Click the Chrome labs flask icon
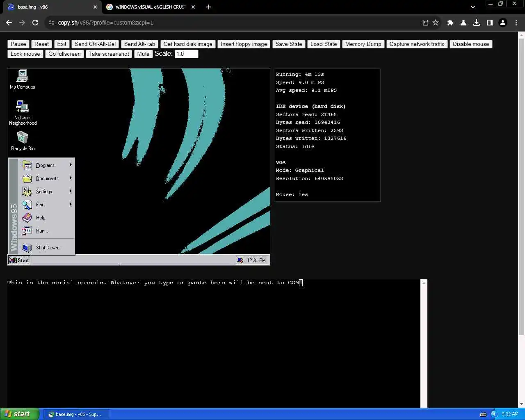 [463, 23]
